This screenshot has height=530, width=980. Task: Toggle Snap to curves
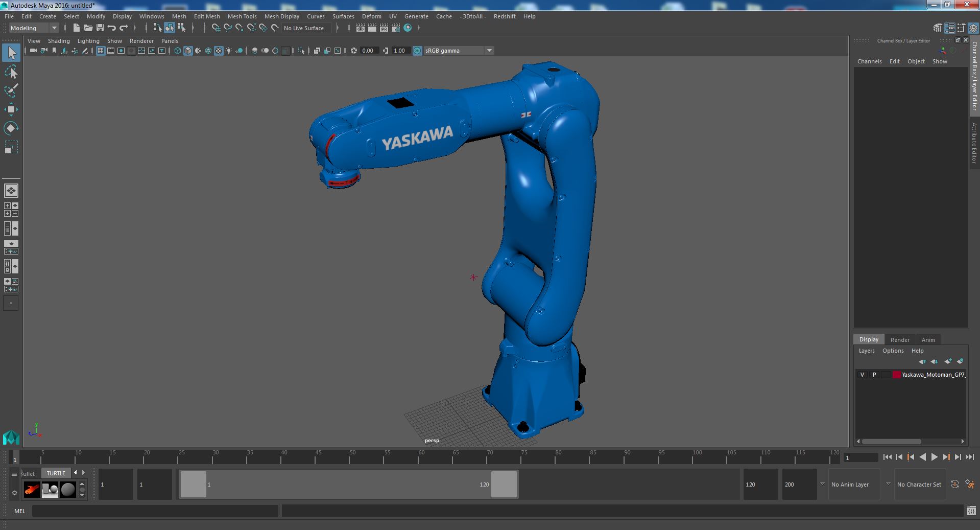click(x=227, y=28)
